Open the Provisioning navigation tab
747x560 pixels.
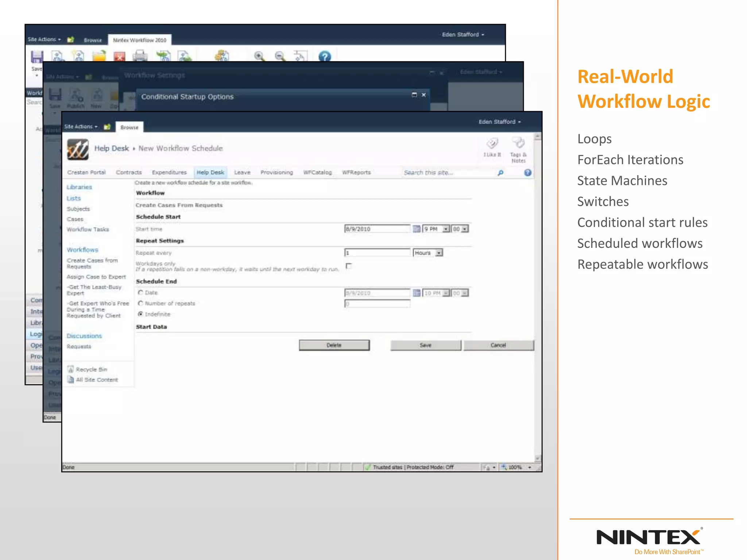coord(276,172)
